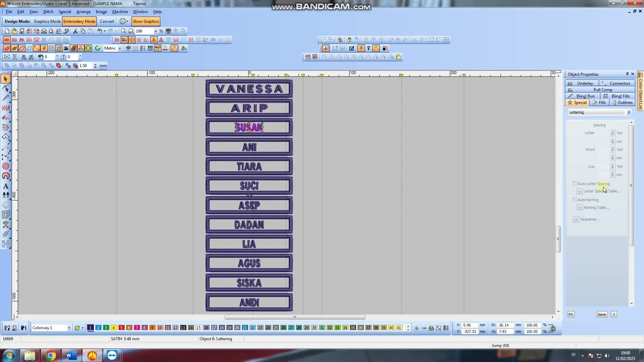
Task: Open the Machine menu
Action: 120,12
